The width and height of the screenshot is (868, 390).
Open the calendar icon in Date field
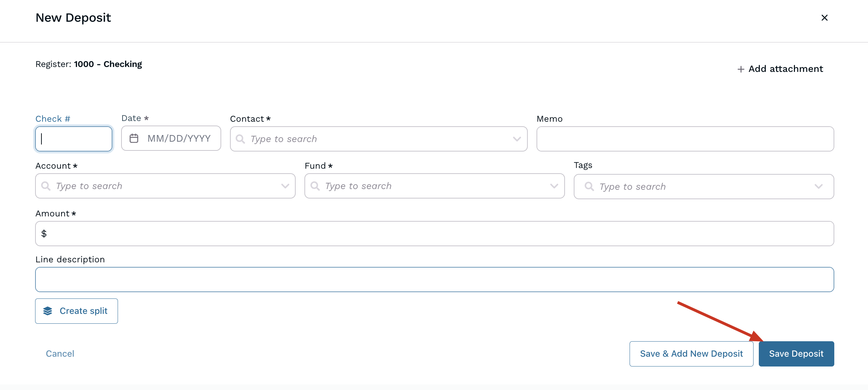134,138
